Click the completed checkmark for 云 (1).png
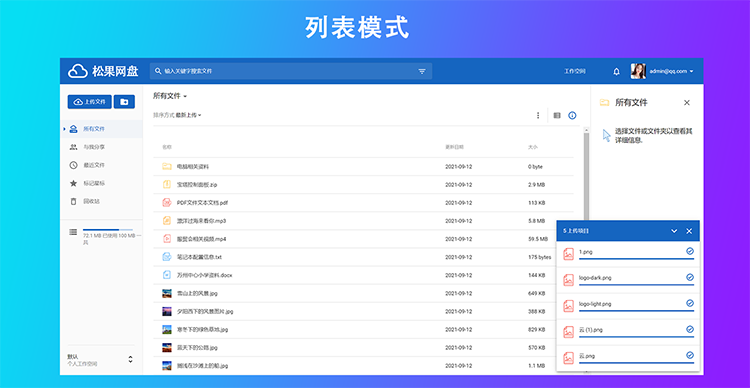The height and width of the screenshot is (388, 750). pos(690,329)
